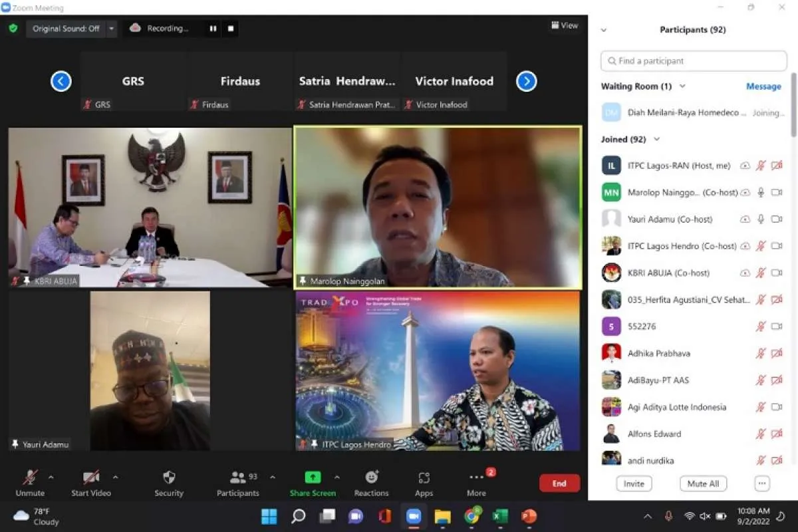Image resolution: width=798 pixels, height=532 pixels.
Task: Open the Reactions panel
Action: [371, 482]
